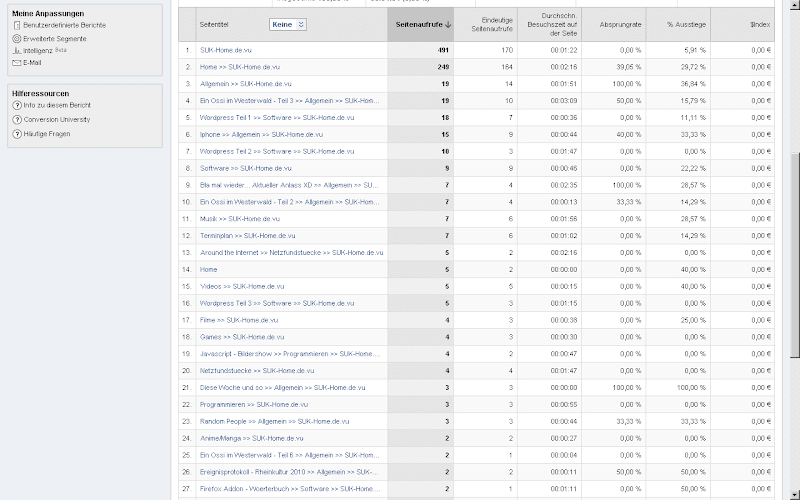
Task: Click help icon beside Conversion University
Action: click(16, 119)
